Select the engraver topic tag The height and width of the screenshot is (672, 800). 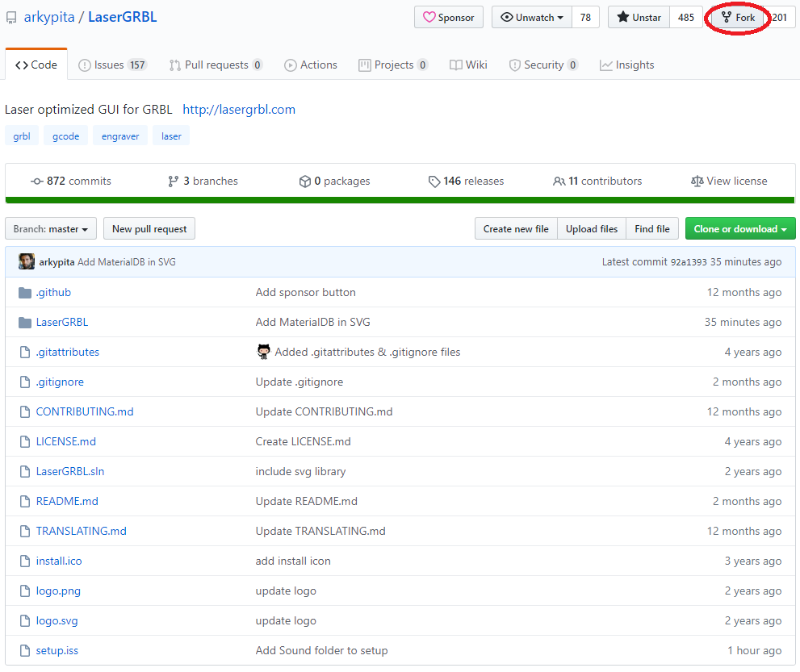pos(120,136)
